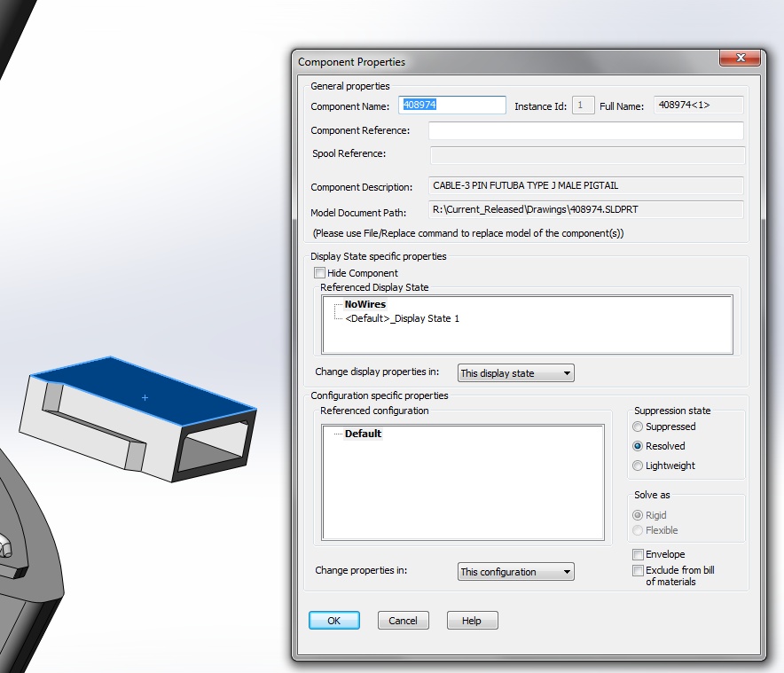Select the Flexible solve option
The width and height of the screenshot is (784, 673).
[638, 530]
